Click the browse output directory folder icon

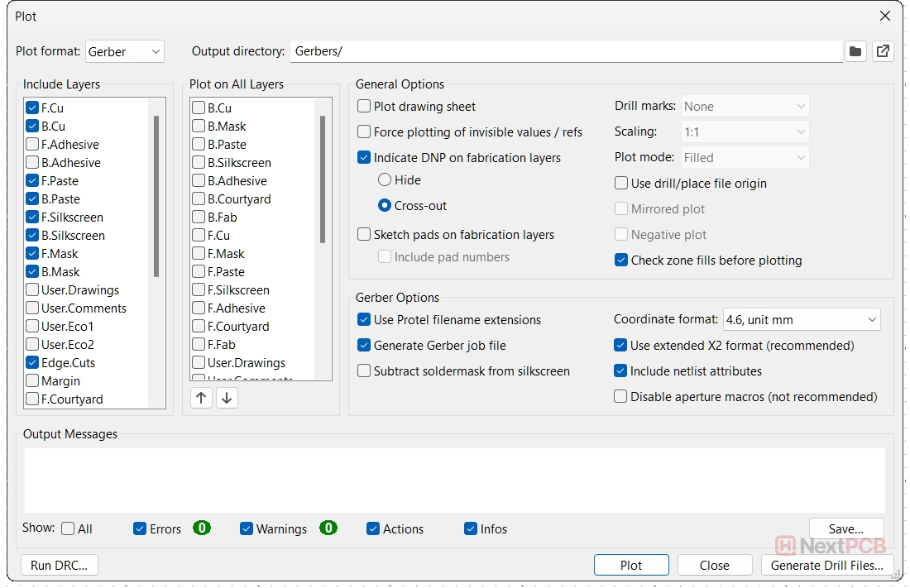(855, 51)
